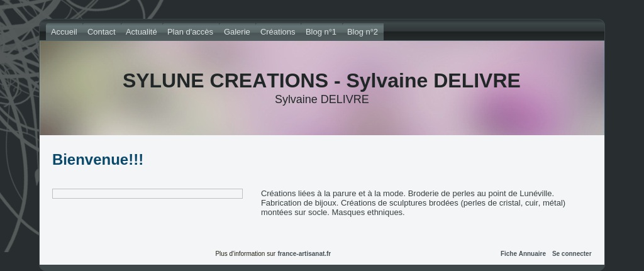Follow the france-artisanat.fr link
This screenshot has height=271, width=644.
coord(304,254)
